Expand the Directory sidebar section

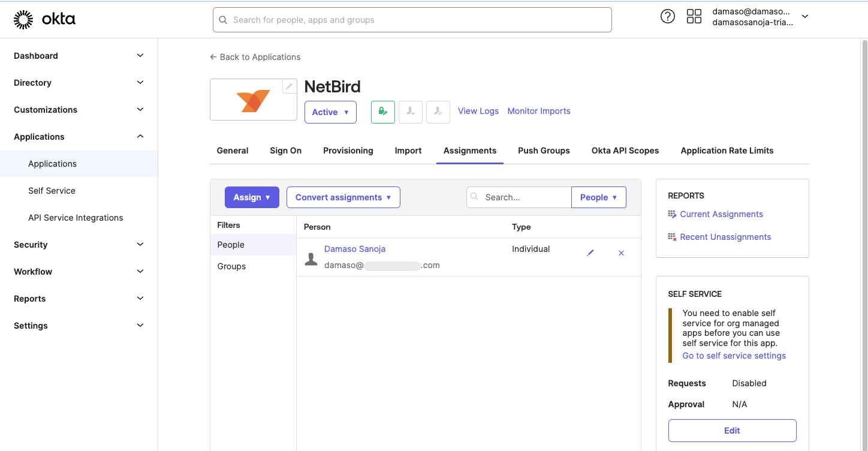tap(77, 82)
